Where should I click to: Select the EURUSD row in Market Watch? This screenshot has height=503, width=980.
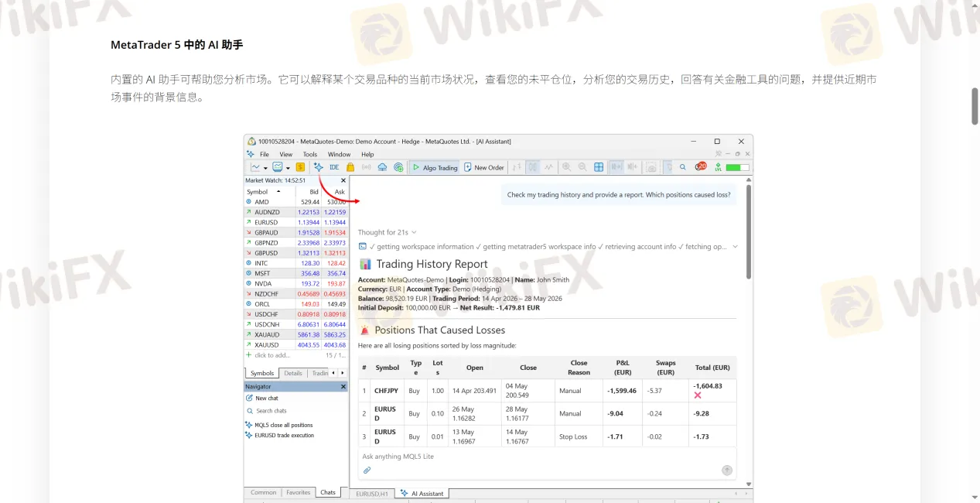tap(295, 222)
